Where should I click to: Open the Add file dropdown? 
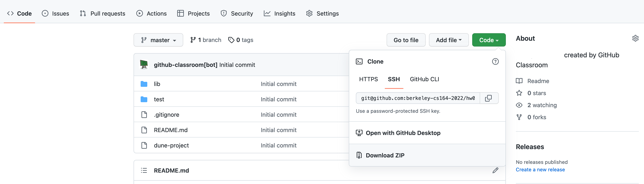[x=449, y=40]
